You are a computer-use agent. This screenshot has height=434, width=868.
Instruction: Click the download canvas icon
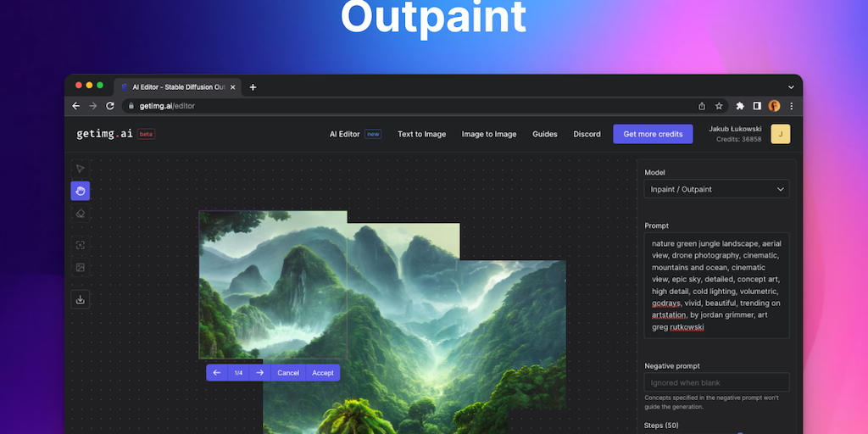point(81,299)
